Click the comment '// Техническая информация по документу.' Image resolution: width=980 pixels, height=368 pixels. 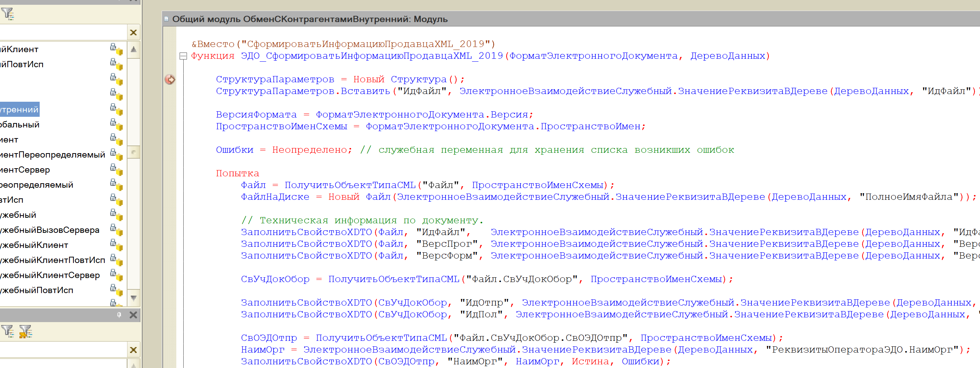coord(362,221)
